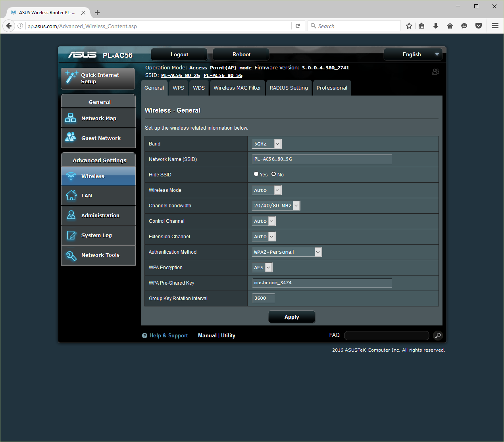
Task: Open a new browser tab
Action: click(97, 13)
